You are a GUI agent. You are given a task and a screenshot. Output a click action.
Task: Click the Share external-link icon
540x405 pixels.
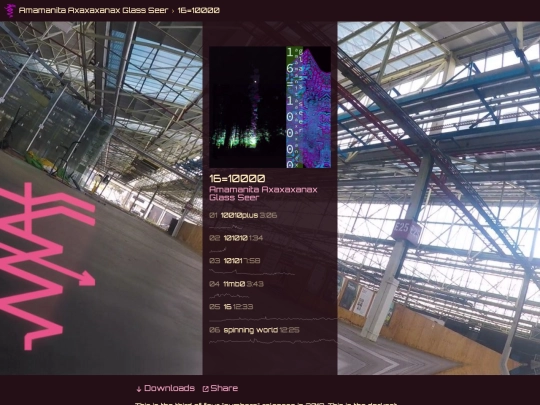point(206,389)
